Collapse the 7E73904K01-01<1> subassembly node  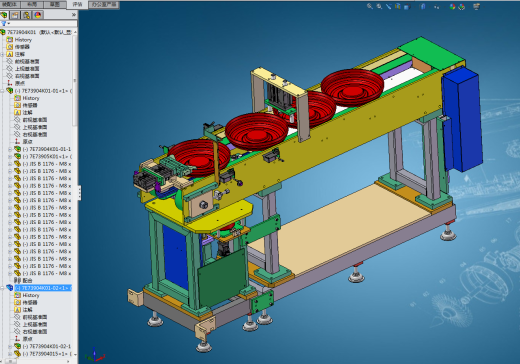pyautogui.click(x=2, y=91)
